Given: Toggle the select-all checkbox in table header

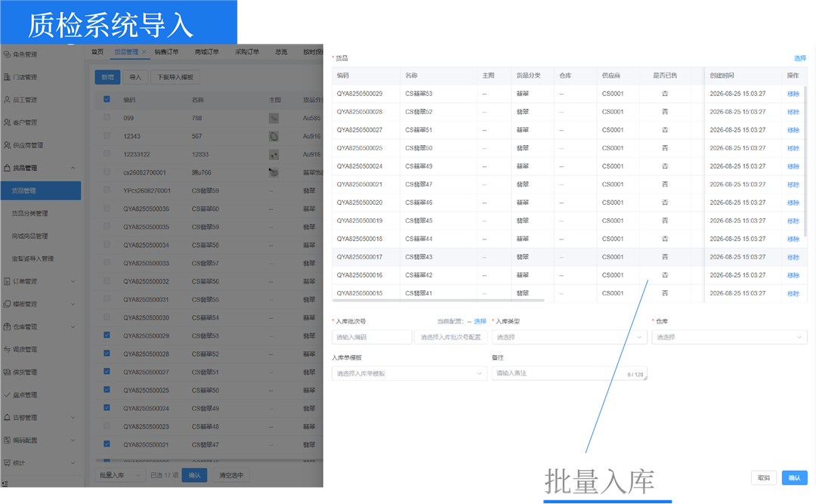Looking at the screenshot, I should pos(107,99).
